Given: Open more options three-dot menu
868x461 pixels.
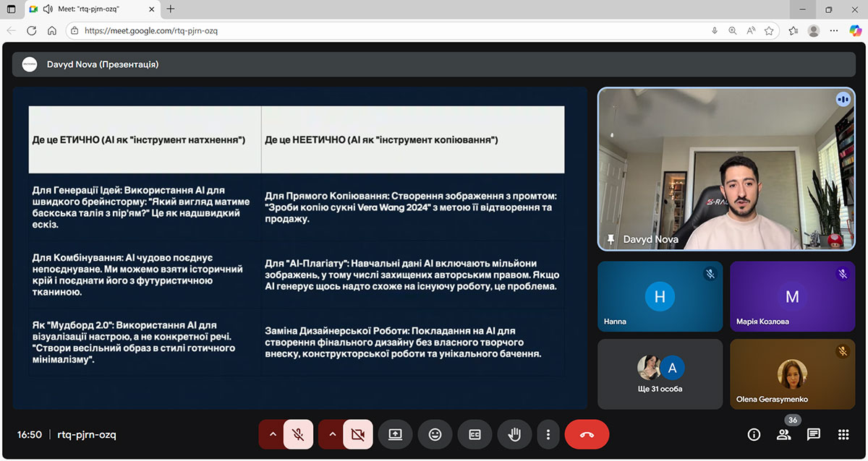Looking at the screenshot, I should [x=548, y=434].
